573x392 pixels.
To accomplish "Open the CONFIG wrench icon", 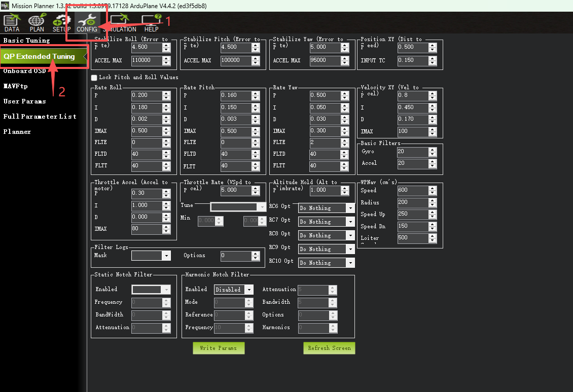I will pos(87,23).
